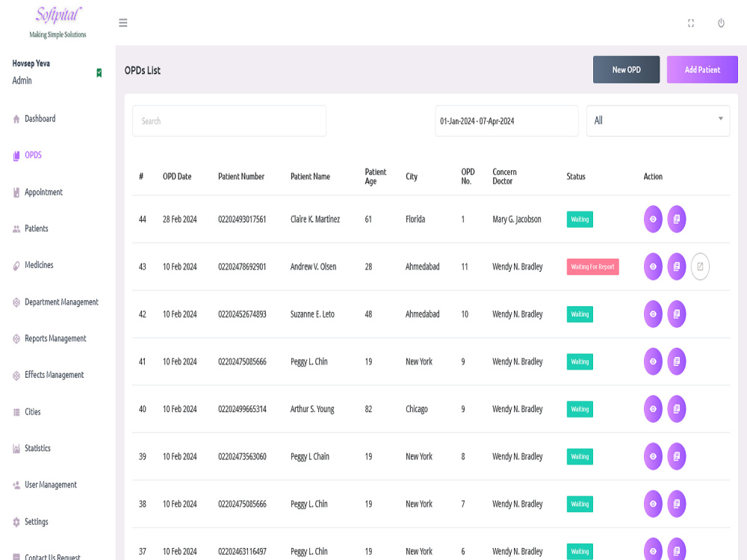This screenshot has width=747, height=560.
Task: Open document icon for Suzanne E. Leto
Action: (x=677, y=314)
